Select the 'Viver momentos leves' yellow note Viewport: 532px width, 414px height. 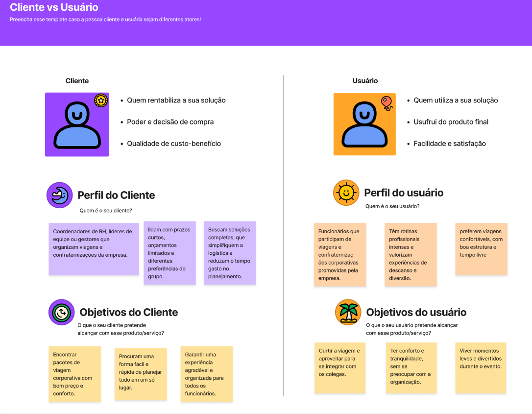click(x=481, y=368)
